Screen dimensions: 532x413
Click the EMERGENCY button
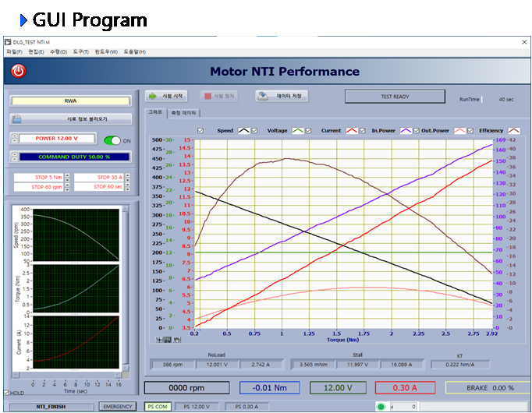click(x=117, y=406)
